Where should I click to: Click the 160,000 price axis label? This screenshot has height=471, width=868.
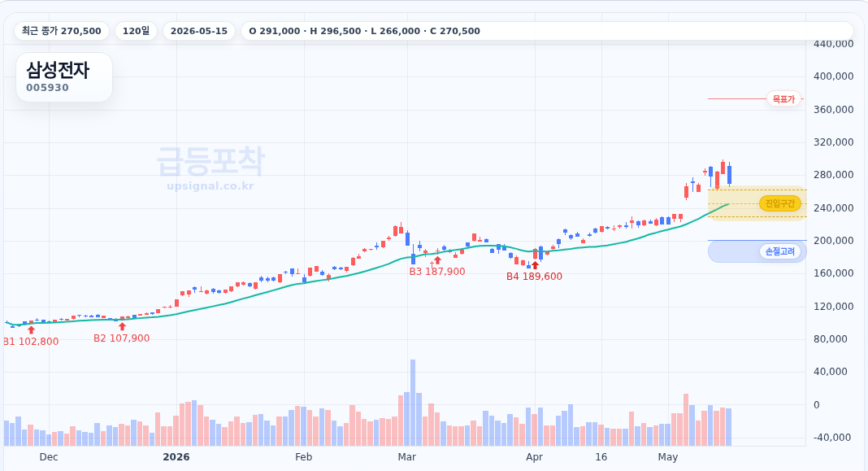click(833, 273)
